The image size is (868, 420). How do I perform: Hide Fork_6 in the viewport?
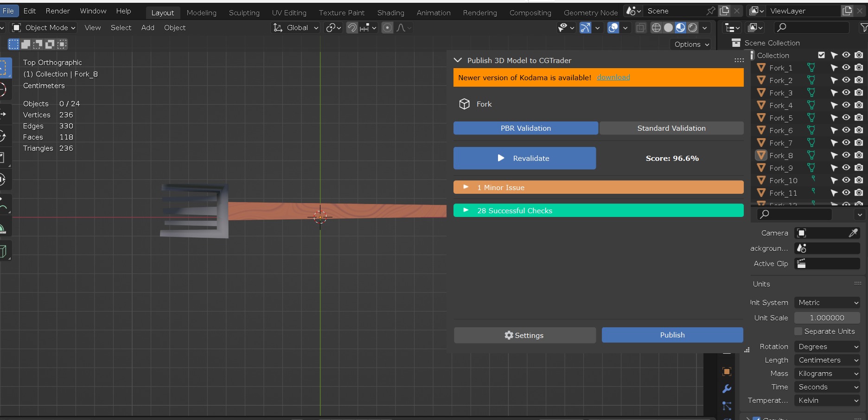click(x=846, y=130)
